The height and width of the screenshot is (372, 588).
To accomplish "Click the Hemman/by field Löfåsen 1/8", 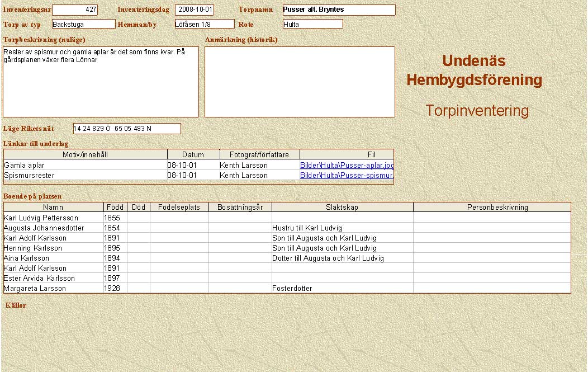I will 204,24.
